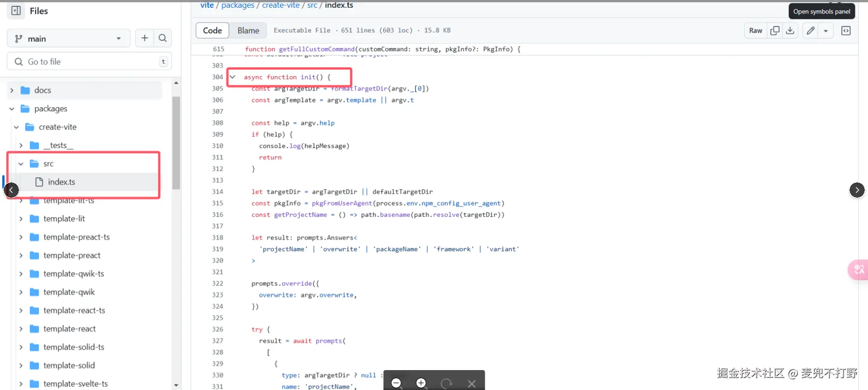Click line number 314
This screenshot has height=390, width=868.
point(218,192)
